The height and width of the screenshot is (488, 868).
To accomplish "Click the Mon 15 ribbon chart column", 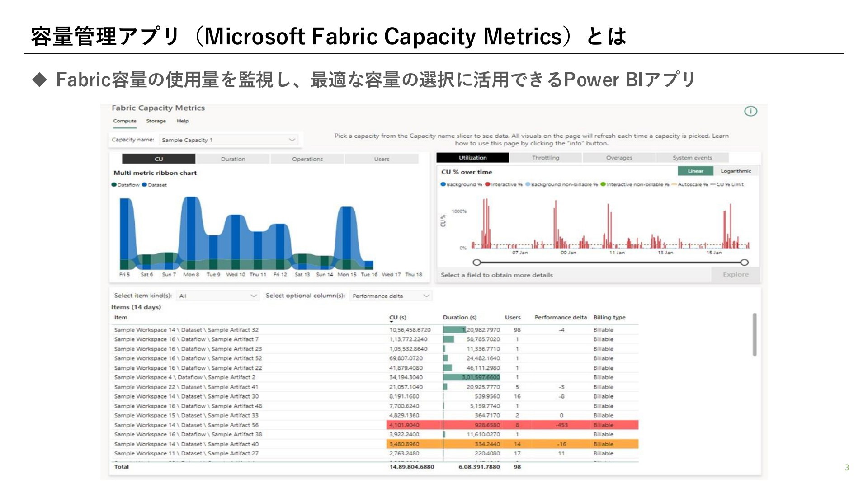I will (x=347, y=238).
